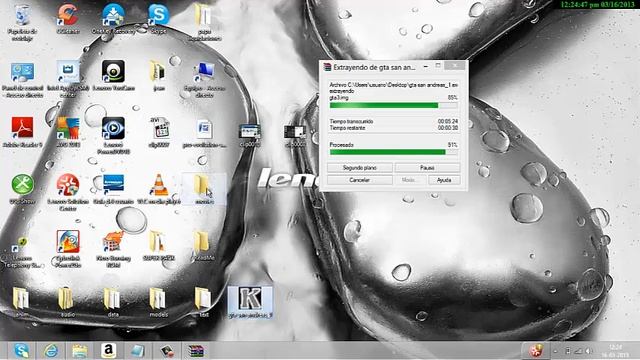Minimize the Extrayendo de gta san an... dialog
This screenshot has width=640, height=360.
click(x=426, y=66)
